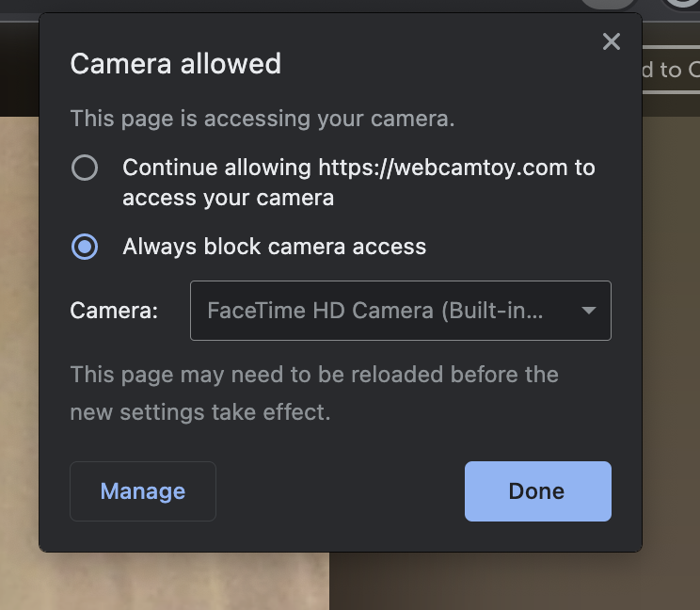
Task: Click the rounded toolbar icon at the top-right edge
Action: pyautogui.click(x=681, y=5)
